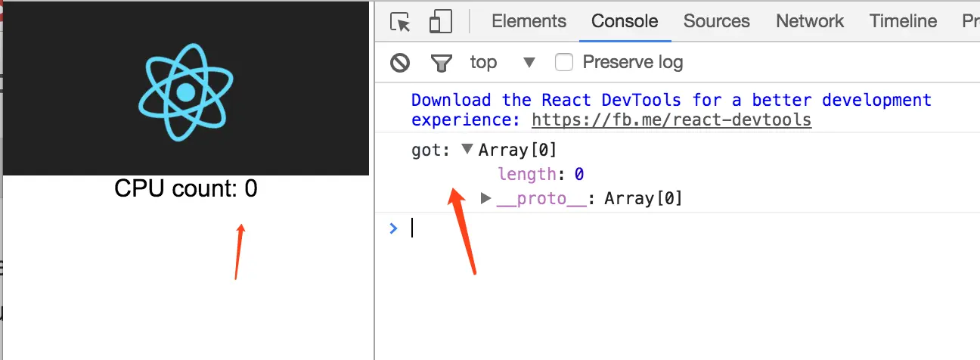Click the 'CPU count: 0' text
The height and width of the screenshot is (360, 980).
186,188
